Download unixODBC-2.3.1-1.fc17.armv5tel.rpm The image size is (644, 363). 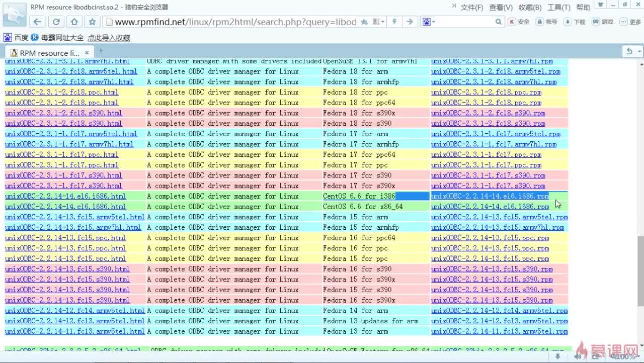pos(496,134)
